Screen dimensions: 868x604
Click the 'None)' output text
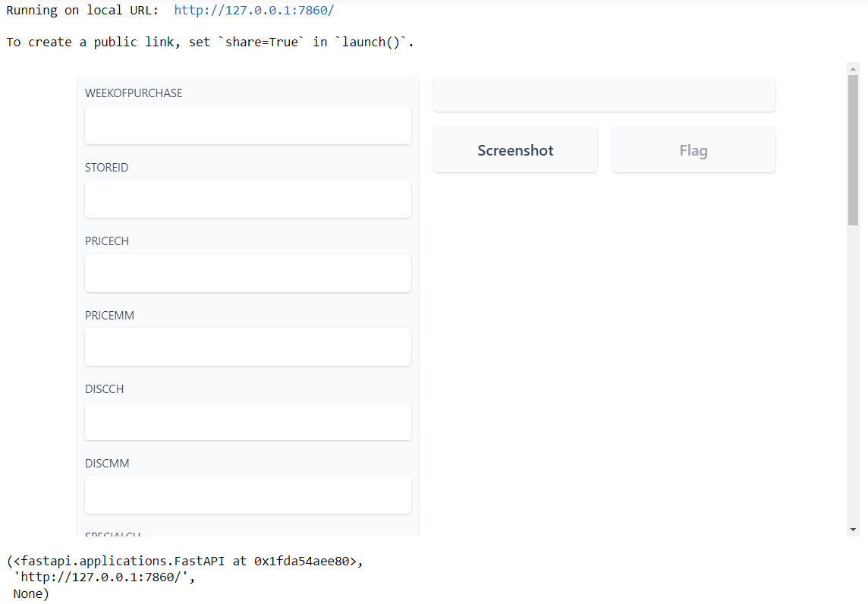[31, 593]
